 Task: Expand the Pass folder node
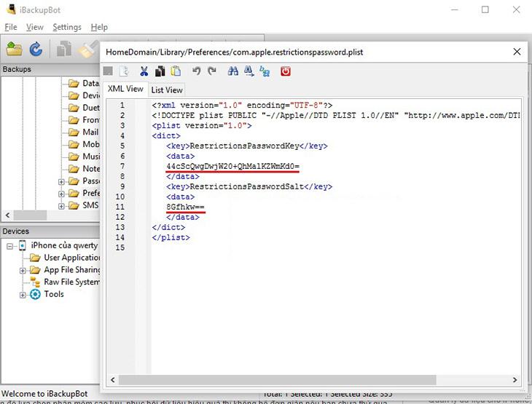(x=61, y=182)
